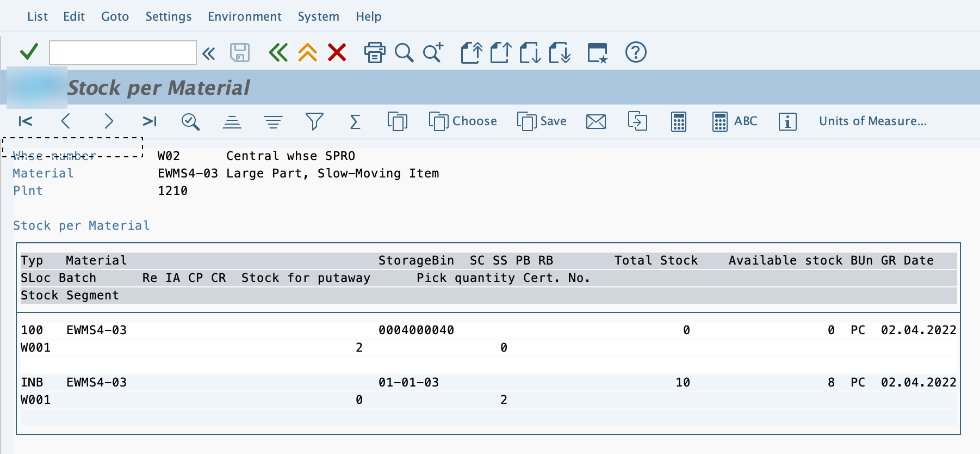Sort ascending icon in list toolbar
This screenshot has height=454, width=980.
coord(232,121)
